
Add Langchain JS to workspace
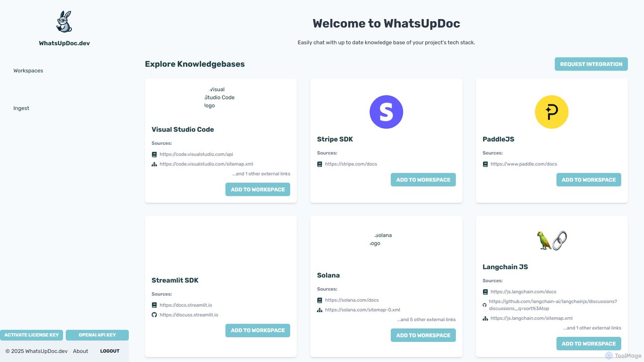tap(589, 344)
